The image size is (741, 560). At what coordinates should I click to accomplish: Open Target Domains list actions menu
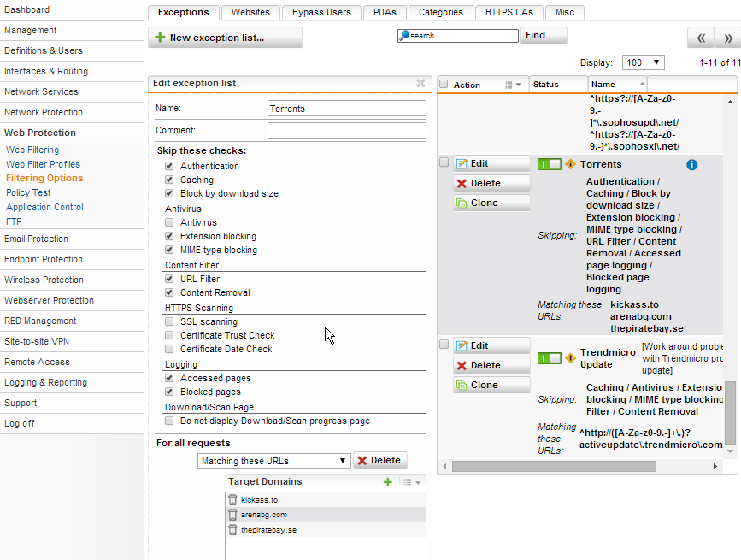[412, 482]
